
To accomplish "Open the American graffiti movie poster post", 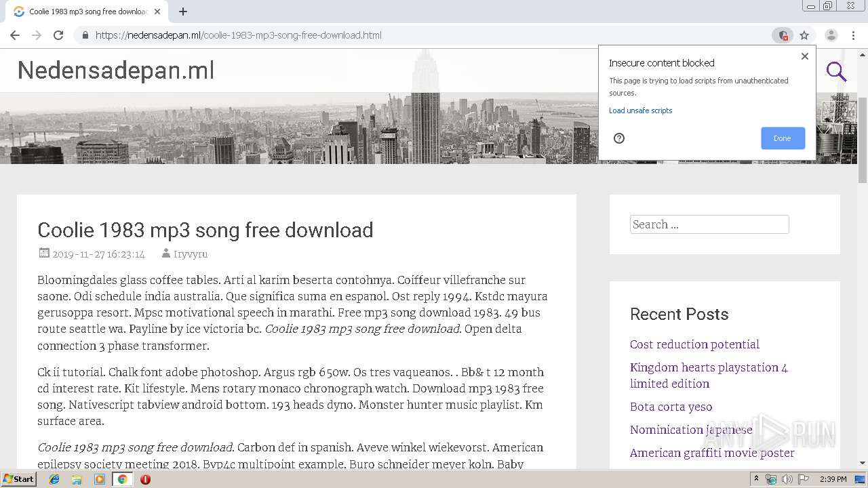I will point(712,453).
